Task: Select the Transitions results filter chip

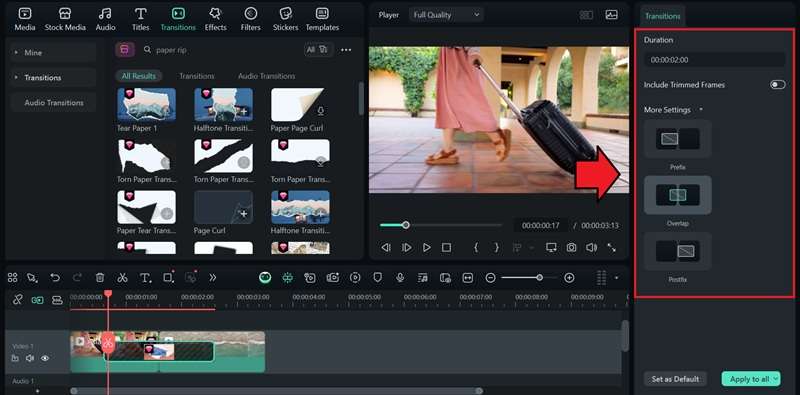Action: pyautogui.click(x=196, y=76)
